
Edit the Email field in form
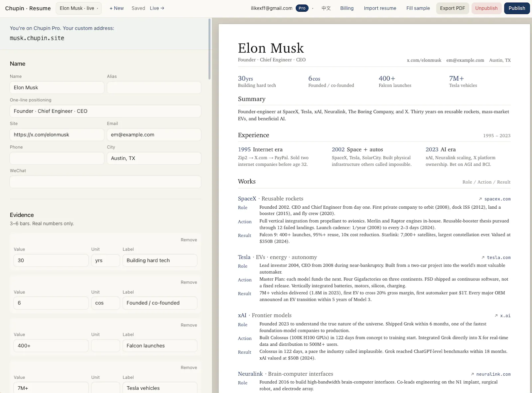(154, 135)
